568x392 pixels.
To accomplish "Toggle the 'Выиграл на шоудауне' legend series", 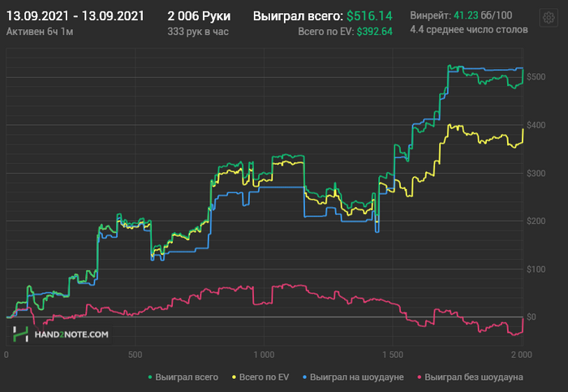I will [x=353, y=377].
